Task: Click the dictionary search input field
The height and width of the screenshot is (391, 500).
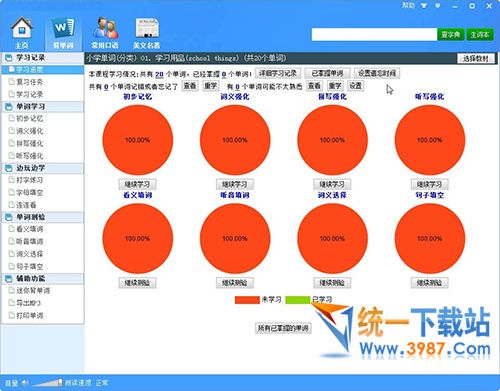Action: click(374, 34)
